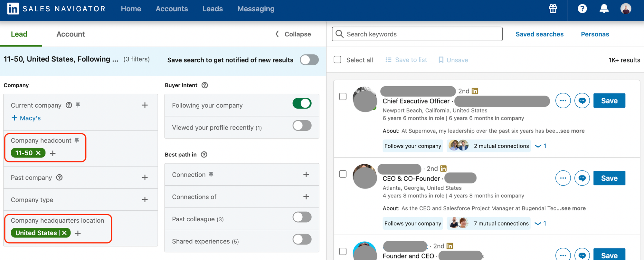Go to the Home menu

(131, 9)
